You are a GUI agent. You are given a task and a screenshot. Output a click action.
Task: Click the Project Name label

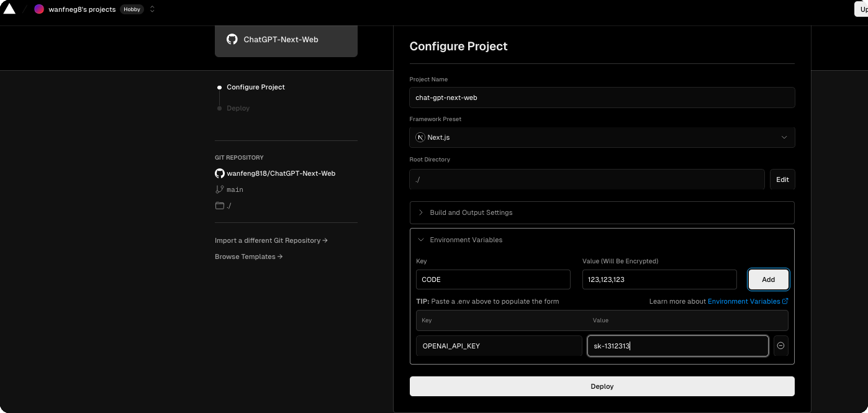[428, 79]
